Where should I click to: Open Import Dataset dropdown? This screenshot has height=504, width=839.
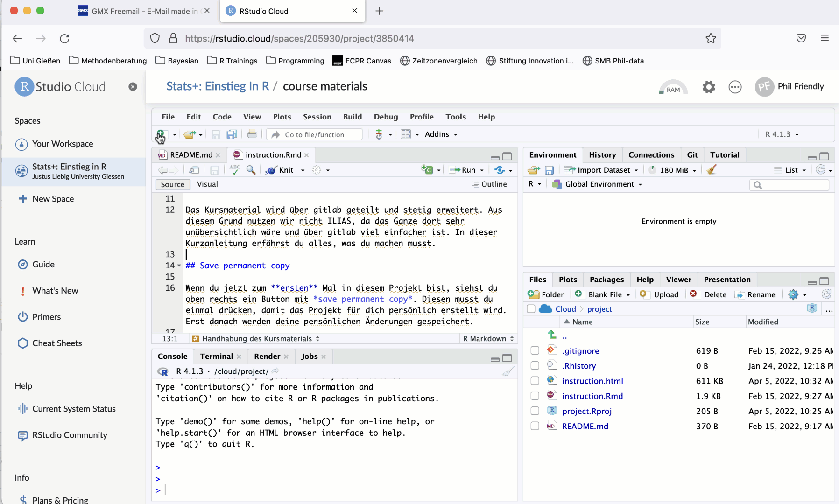tap(601, 170)
